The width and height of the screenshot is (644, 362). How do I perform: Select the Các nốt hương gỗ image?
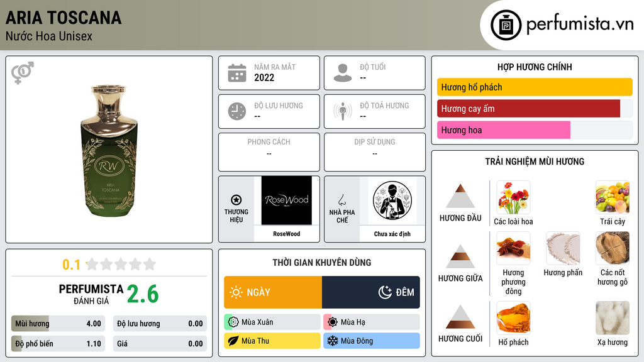[613, 248]
